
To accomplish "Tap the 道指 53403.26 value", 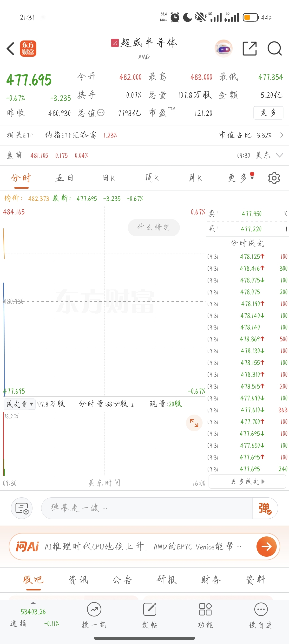I will point(33,612).
